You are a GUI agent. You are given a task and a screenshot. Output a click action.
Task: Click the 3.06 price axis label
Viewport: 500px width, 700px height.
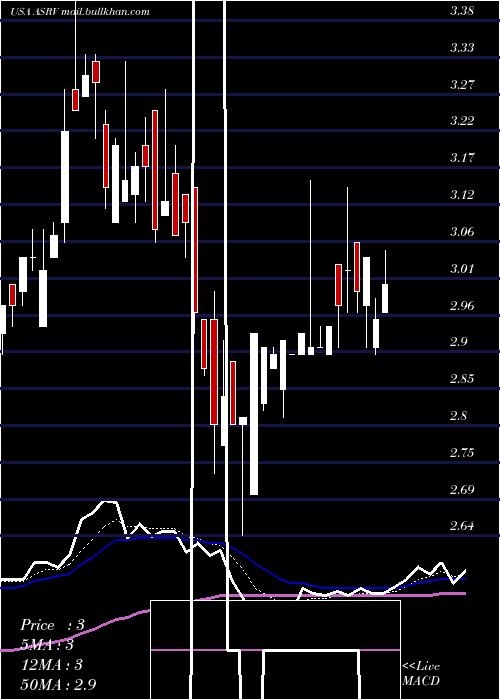(x=462, y=232)
